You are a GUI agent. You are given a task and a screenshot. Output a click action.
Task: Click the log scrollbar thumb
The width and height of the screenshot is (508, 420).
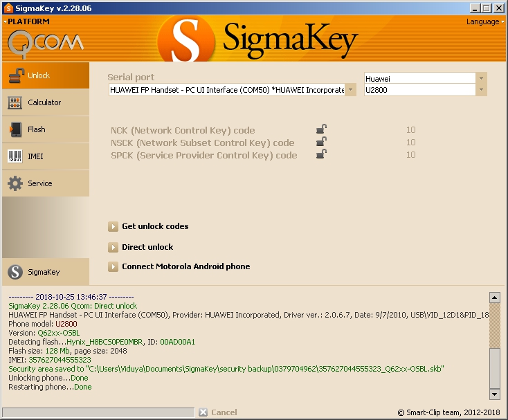(494, 368)
